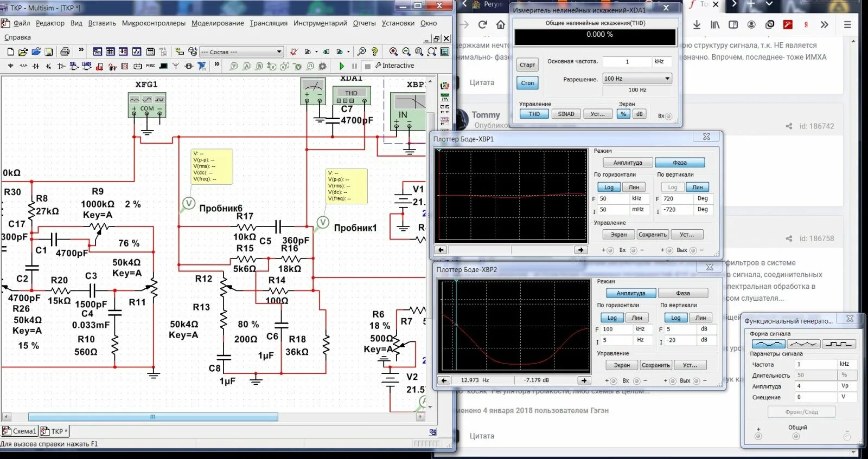Place a basic resistor component
Image resolution: width=868 pixels, height=459 pixels.
[23, 66]
